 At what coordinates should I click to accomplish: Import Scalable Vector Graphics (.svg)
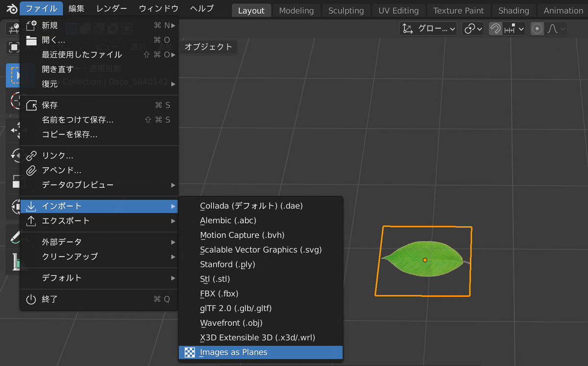(261, 250)
